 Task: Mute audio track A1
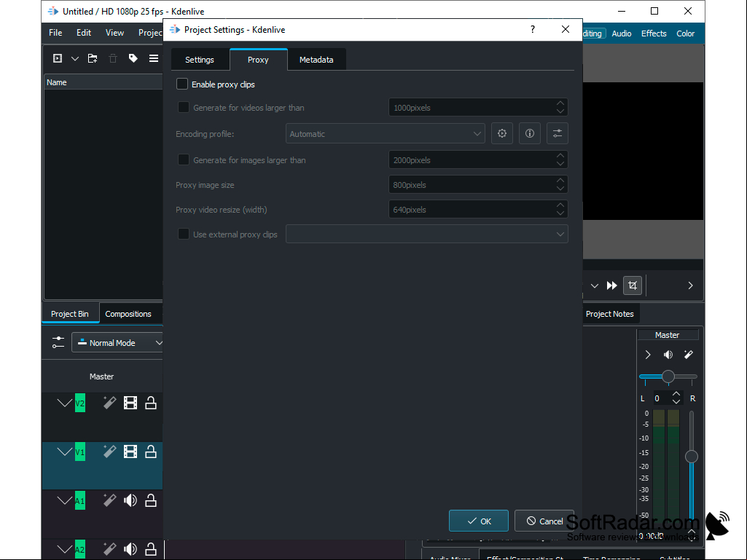point(130,500)
